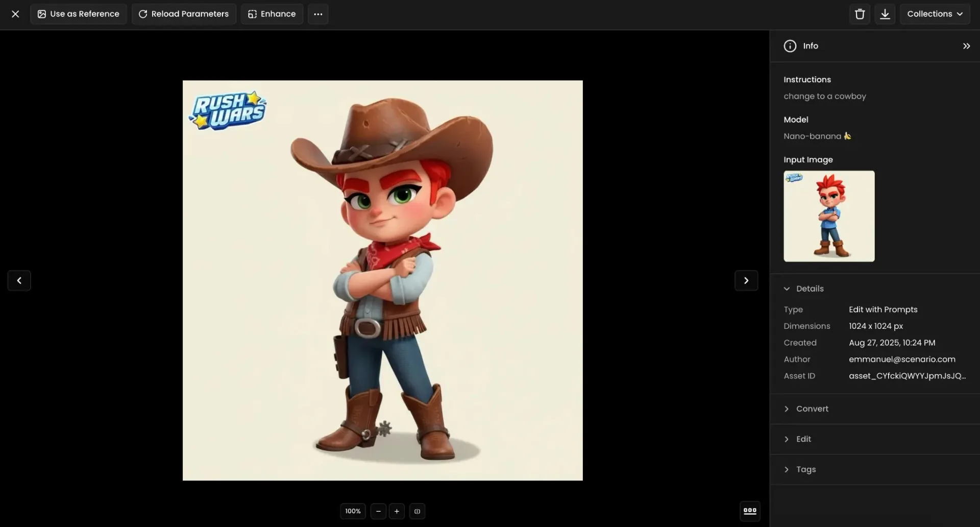Open the Input Image thumbnail

click(x=829, y=216)
